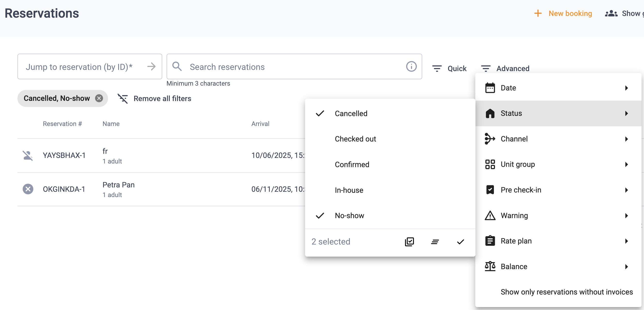The width and height of the screenshot is (644, 310).
Task: Open reservation OKGINKDA-1
Action: tap(64, 189)
